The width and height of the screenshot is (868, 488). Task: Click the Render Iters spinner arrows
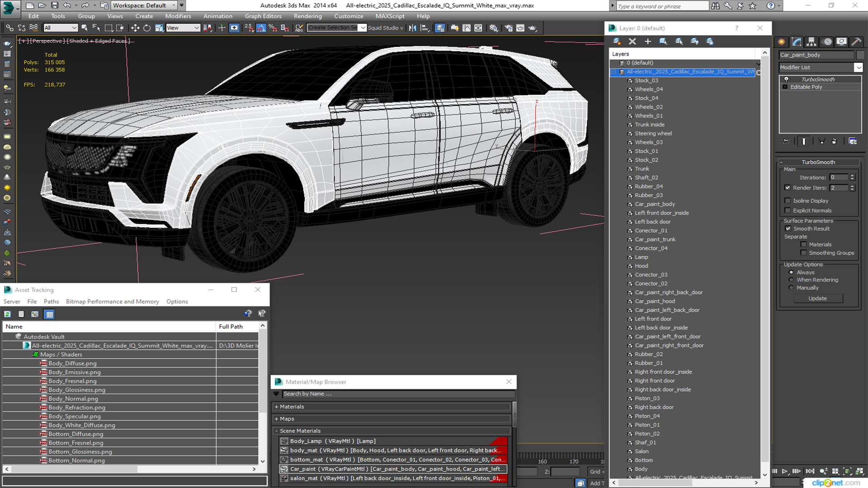852,188
